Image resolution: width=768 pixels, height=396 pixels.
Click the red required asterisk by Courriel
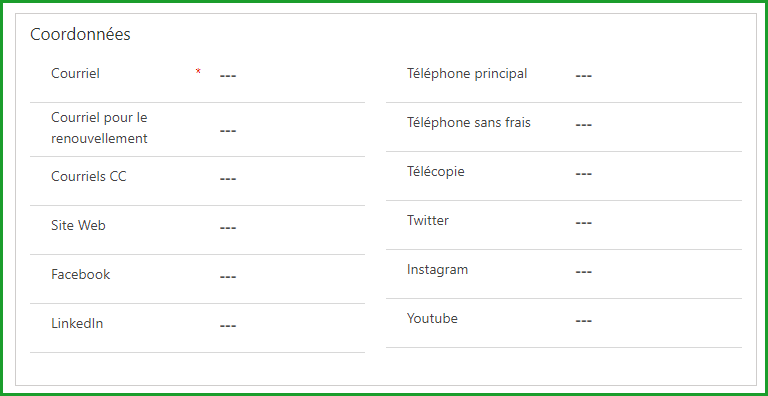(x=198, y=72)
